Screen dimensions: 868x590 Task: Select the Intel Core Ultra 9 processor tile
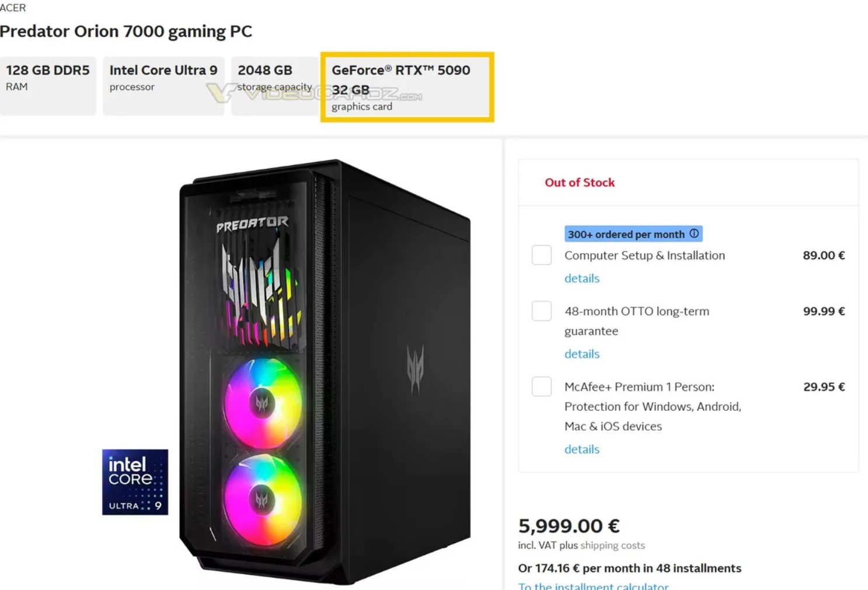[x=163, y=86]
